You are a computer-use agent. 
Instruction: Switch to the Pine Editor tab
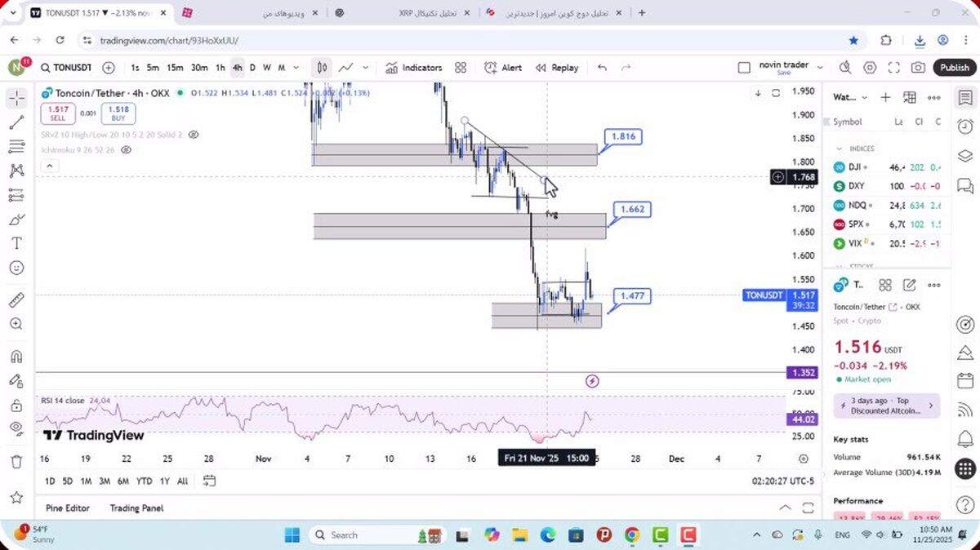coord(68,508)
